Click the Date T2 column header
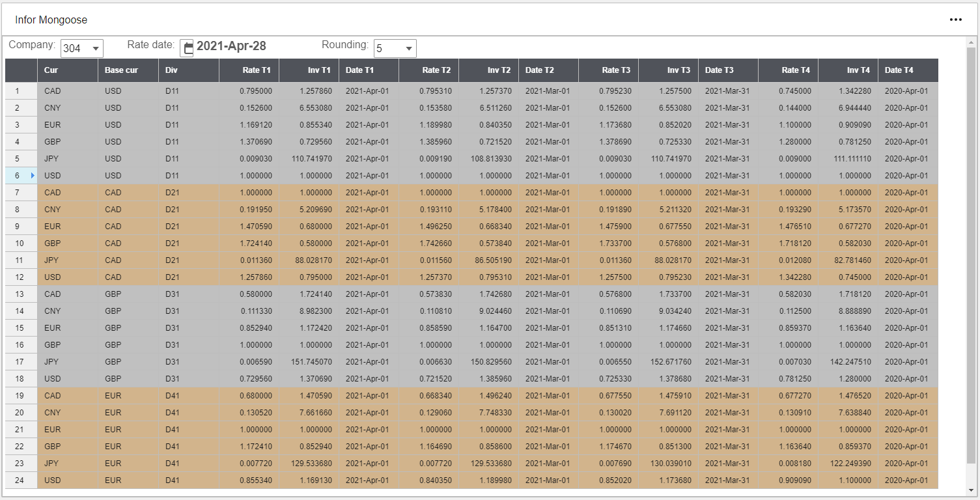 click(x=549, y=70)
